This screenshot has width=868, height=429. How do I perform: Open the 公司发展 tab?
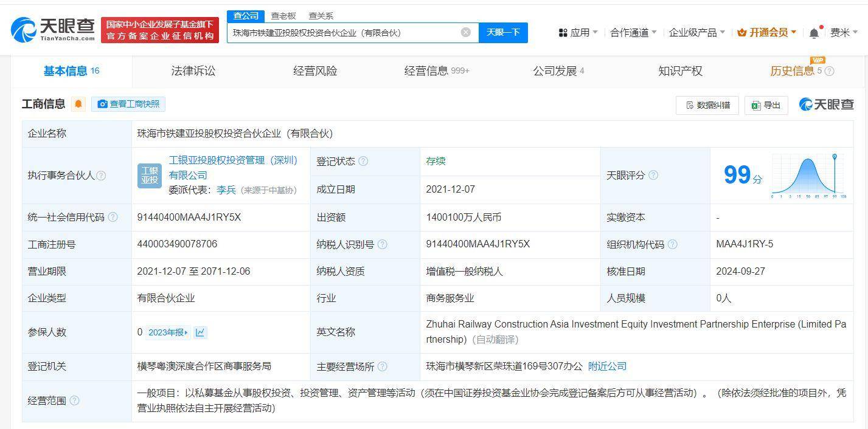pos(558,71)
